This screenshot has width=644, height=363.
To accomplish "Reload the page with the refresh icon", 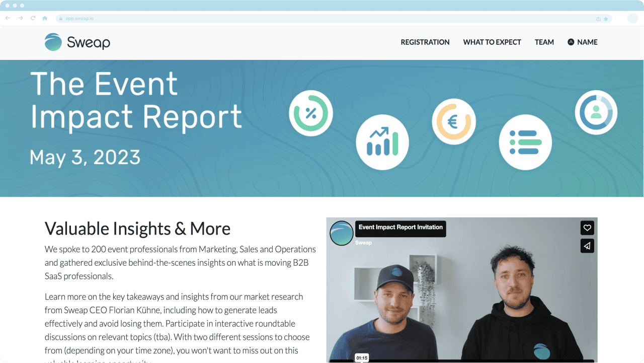I will pyautogui.click(x=33, y=18).
